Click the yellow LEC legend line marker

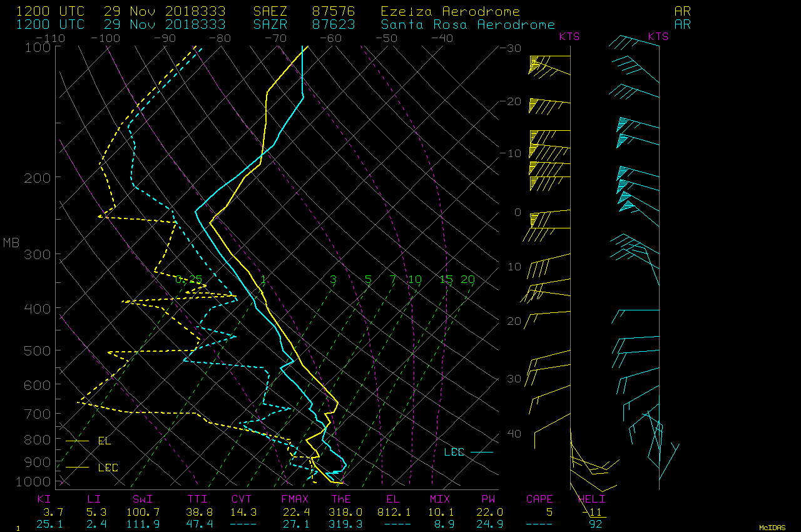click(78, 467)
